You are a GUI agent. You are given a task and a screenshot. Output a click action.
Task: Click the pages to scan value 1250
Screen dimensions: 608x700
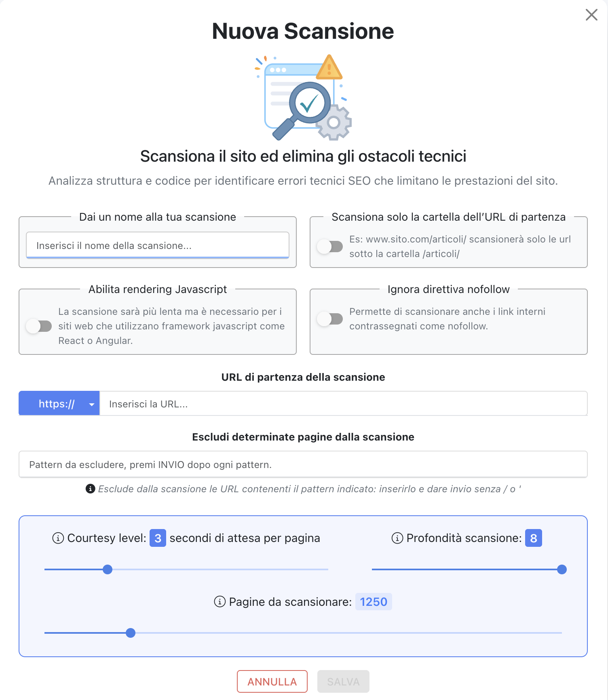[374, 602]
